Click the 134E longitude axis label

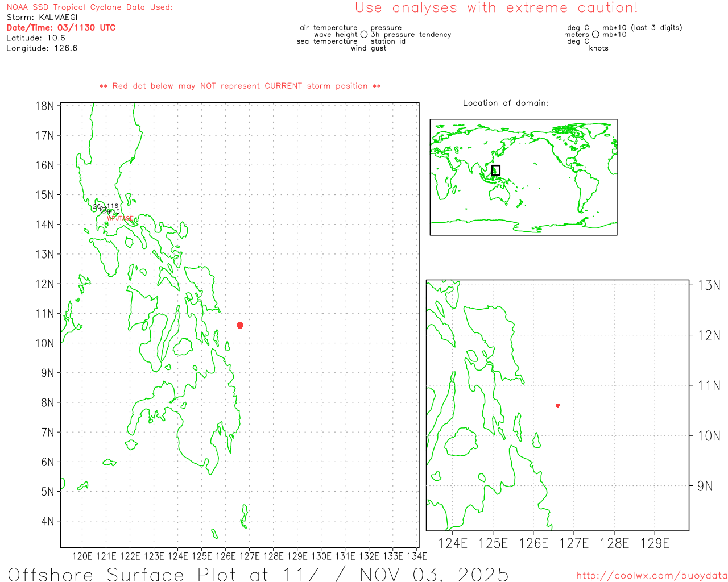417,556
